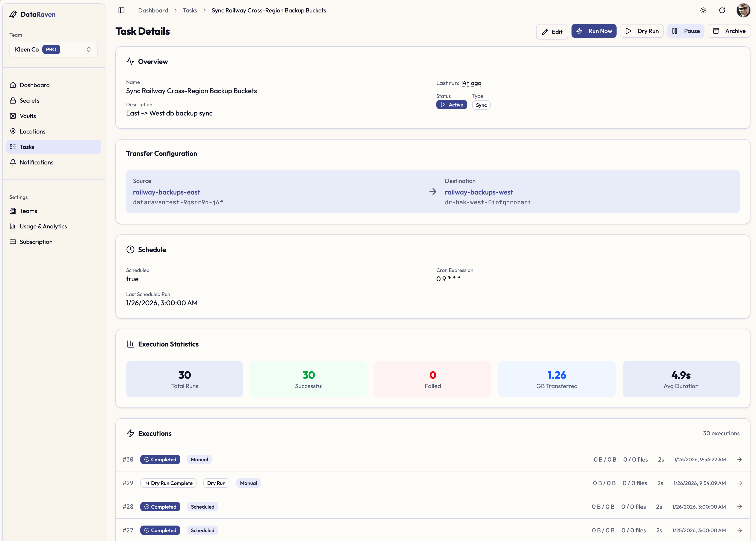756x541 pixels.
Task: Expand execution #30 details
Action: (x=740, y=459)
